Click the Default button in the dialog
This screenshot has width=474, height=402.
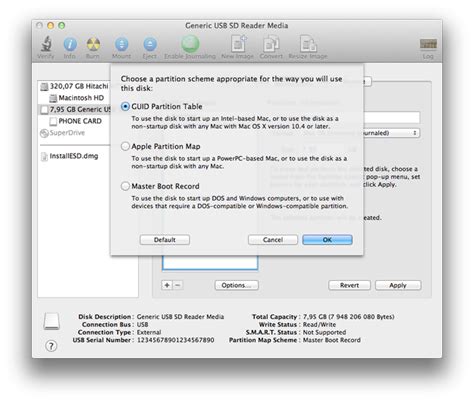[165, 240]
